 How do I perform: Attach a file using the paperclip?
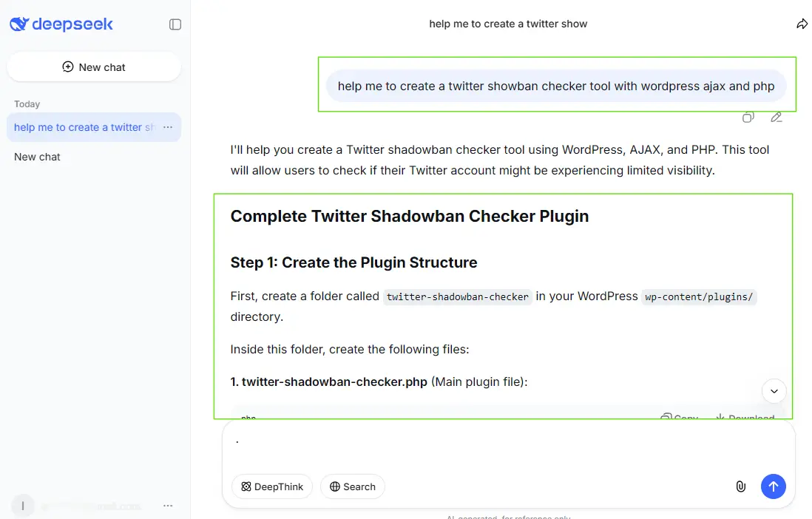[x=740, y=486]
